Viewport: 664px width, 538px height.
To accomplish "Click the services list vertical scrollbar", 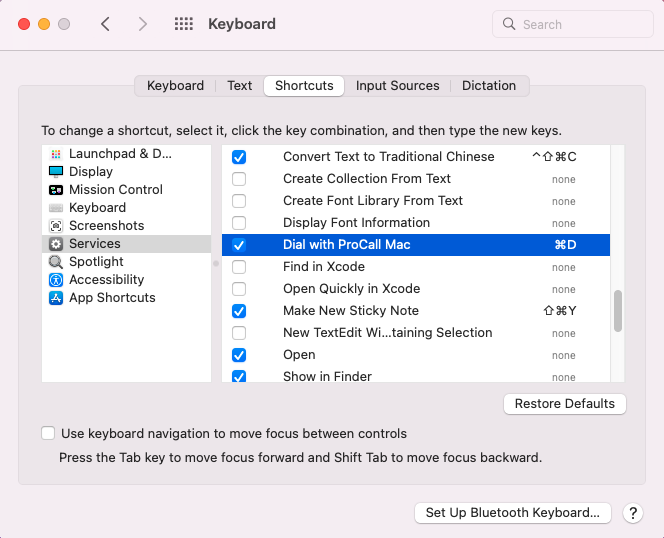I will tap(618, 310).
